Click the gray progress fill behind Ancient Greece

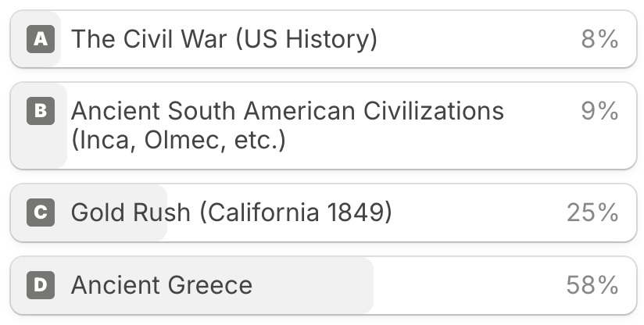click(x=313, y=286)
